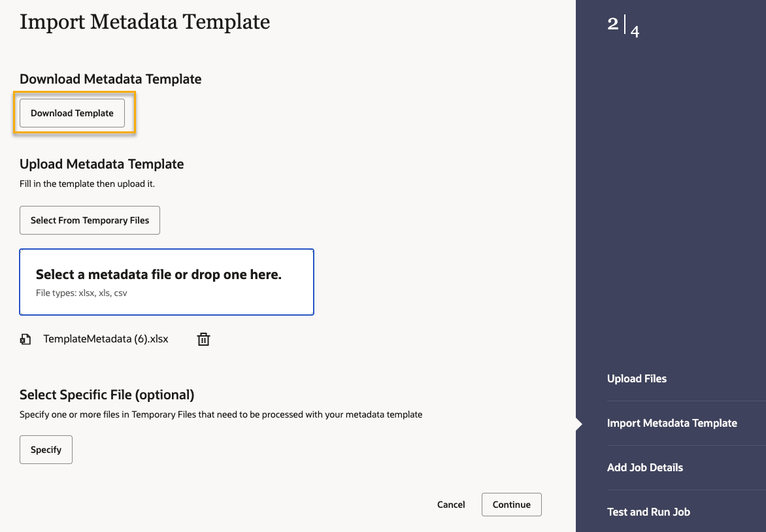Click the 'File types: xlsx, xls, csv' hint

tap(82, 293)
